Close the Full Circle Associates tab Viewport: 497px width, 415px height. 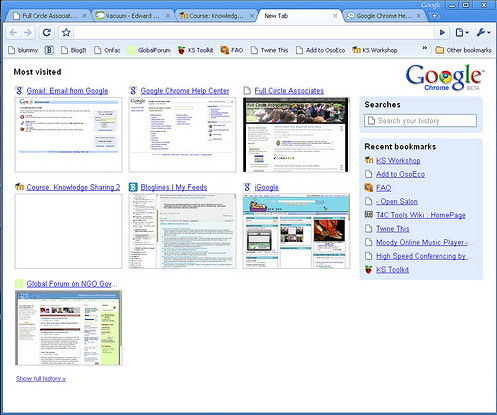point(85,16)
